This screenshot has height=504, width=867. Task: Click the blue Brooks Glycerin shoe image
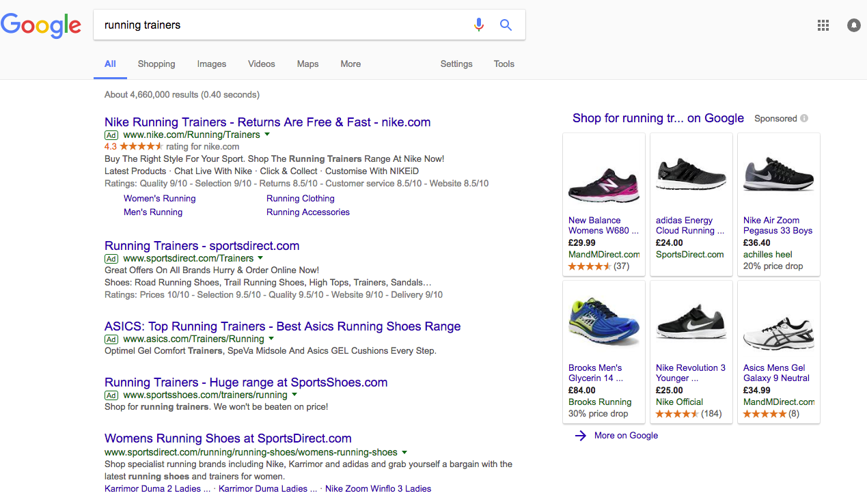(604, 321)
